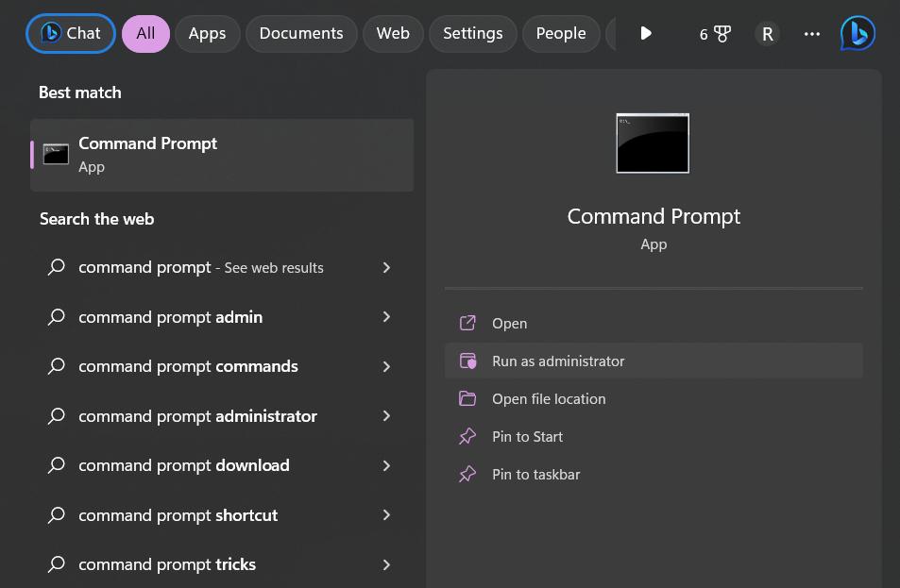Click Open in the right panel

[x=509, y=324]
